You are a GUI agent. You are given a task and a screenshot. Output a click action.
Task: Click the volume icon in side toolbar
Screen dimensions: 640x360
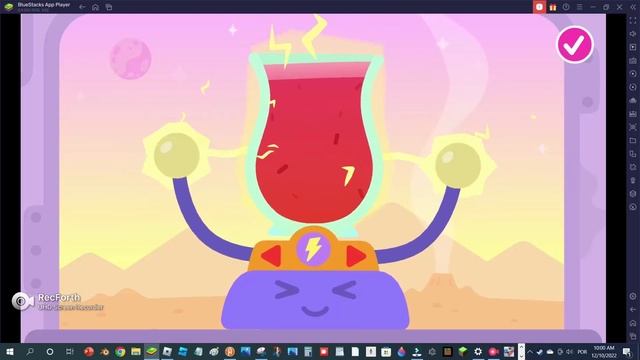click(633, 34)
